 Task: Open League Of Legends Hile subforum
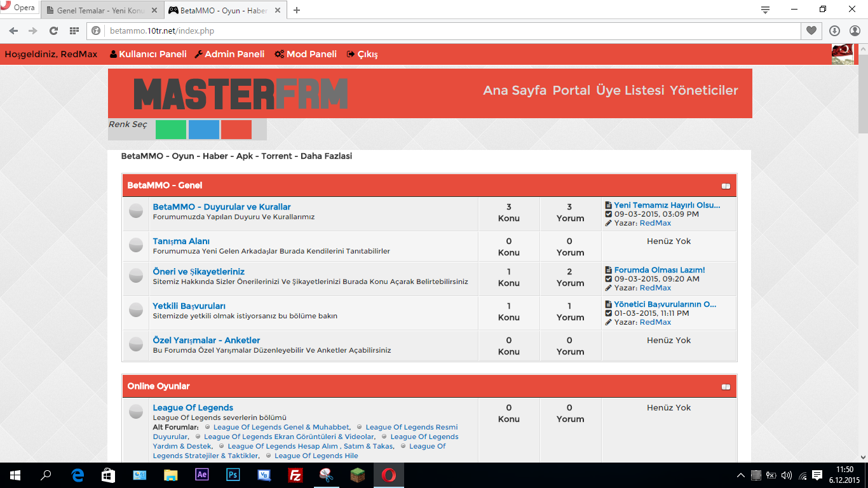click(x=316, y=456)
